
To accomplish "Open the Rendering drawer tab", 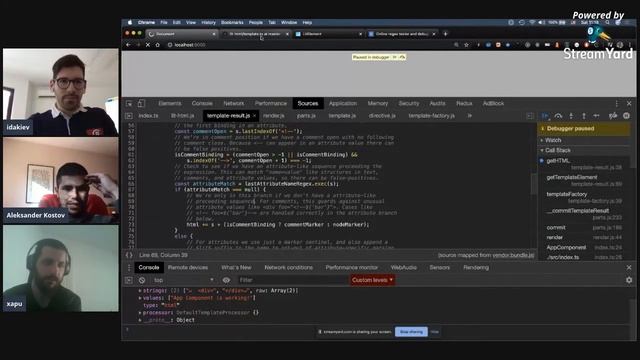I will tap(476, 268).
